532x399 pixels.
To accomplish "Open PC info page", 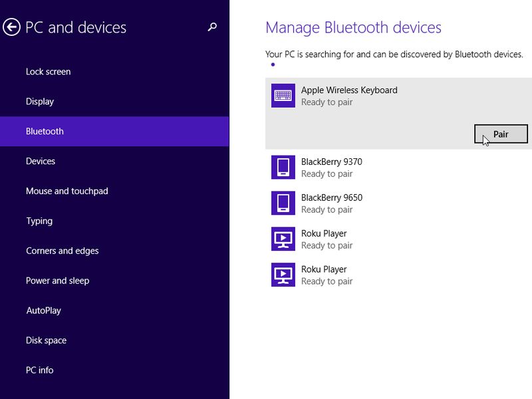I will pos(114,370).
